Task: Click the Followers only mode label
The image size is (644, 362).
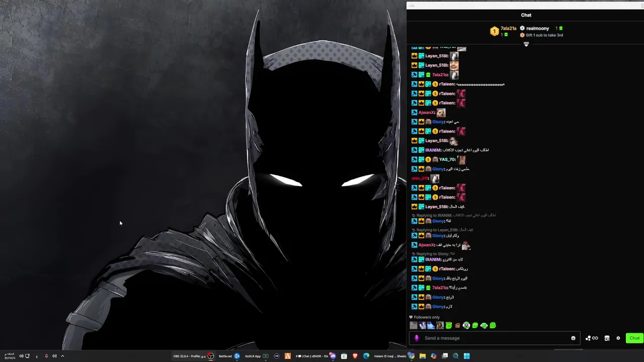Action: coord(427,317)
